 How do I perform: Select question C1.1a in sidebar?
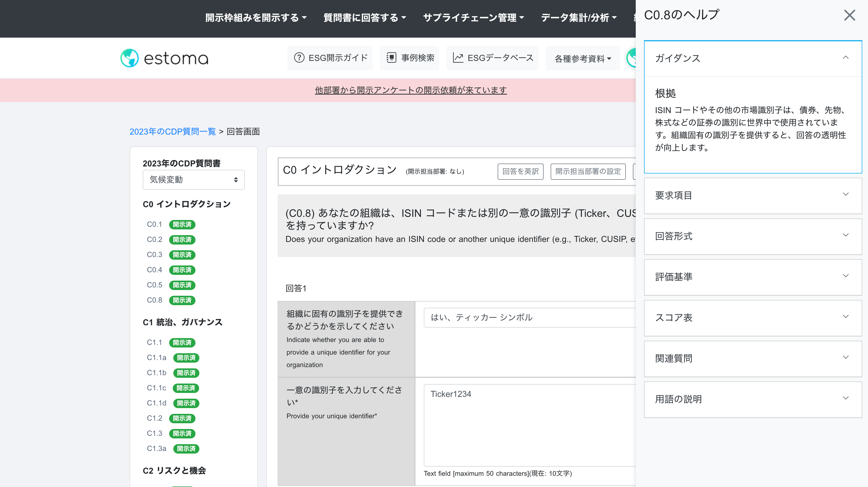[x=157, y=357]
